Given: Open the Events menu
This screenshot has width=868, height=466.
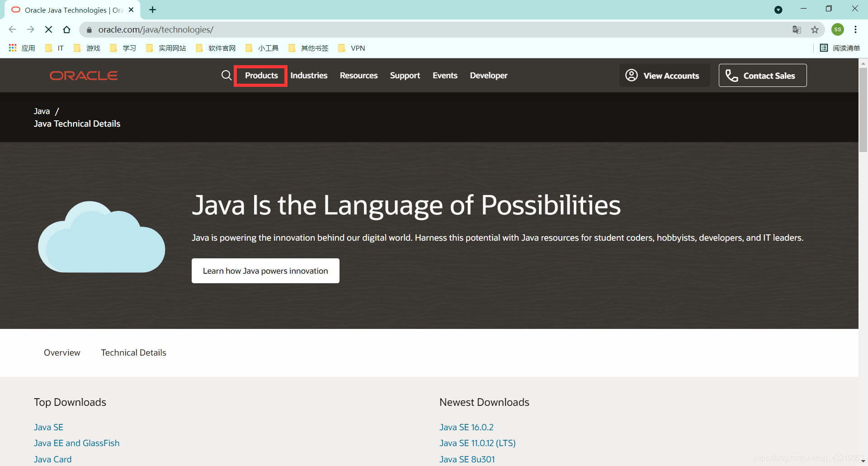Looking at the screenshot, I should click(445, 76).
